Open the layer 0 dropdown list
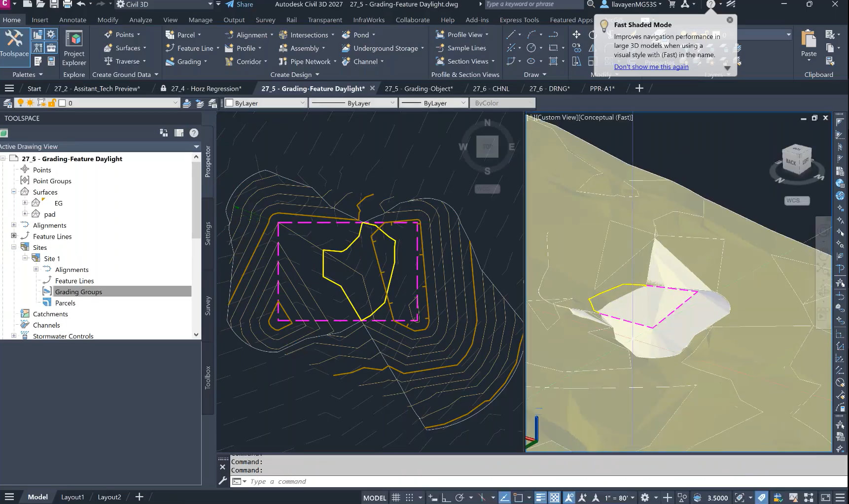Viewport: 849px width, 504px height. point(175,103)
